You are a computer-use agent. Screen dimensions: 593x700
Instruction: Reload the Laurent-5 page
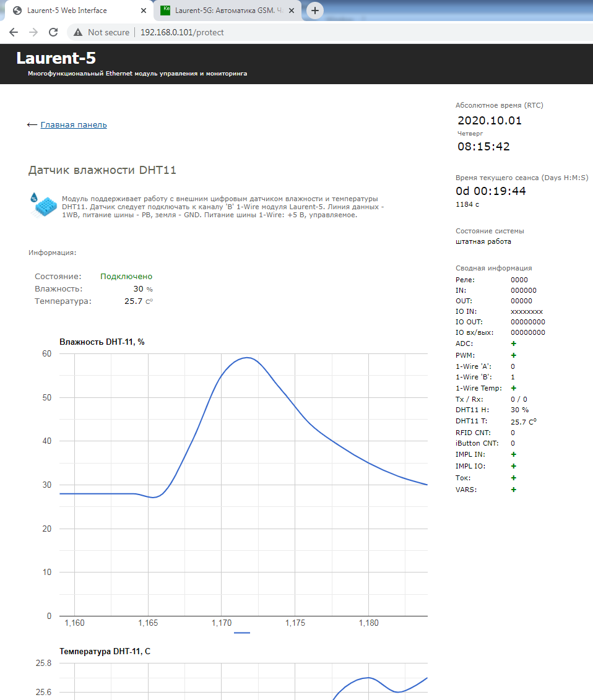coord(53,32)
